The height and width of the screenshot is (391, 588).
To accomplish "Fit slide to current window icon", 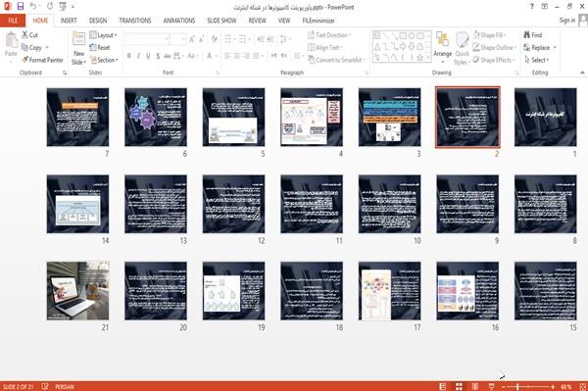I will click(x=583, y=386).
